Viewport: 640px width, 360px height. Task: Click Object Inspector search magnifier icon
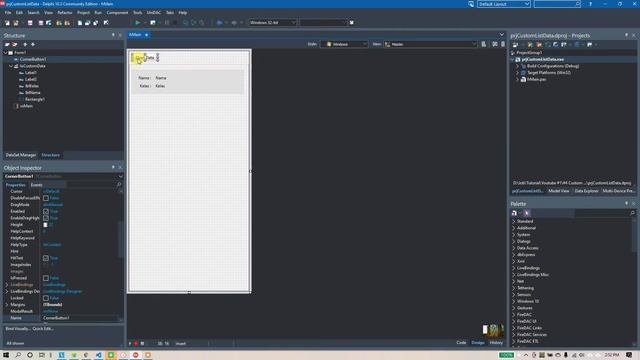(119, 185)
